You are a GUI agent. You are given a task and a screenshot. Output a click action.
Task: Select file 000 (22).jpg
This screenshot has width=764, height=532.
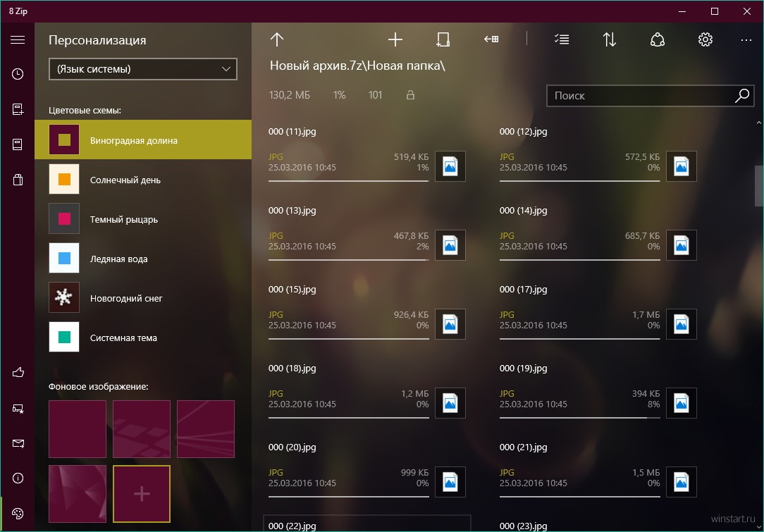point(367,524)
